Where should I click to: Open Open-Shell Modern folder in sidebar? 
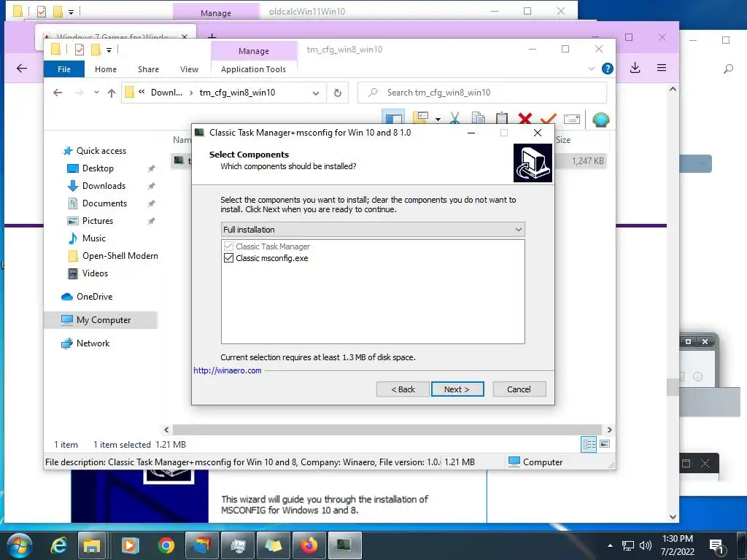tap(120, 256)
